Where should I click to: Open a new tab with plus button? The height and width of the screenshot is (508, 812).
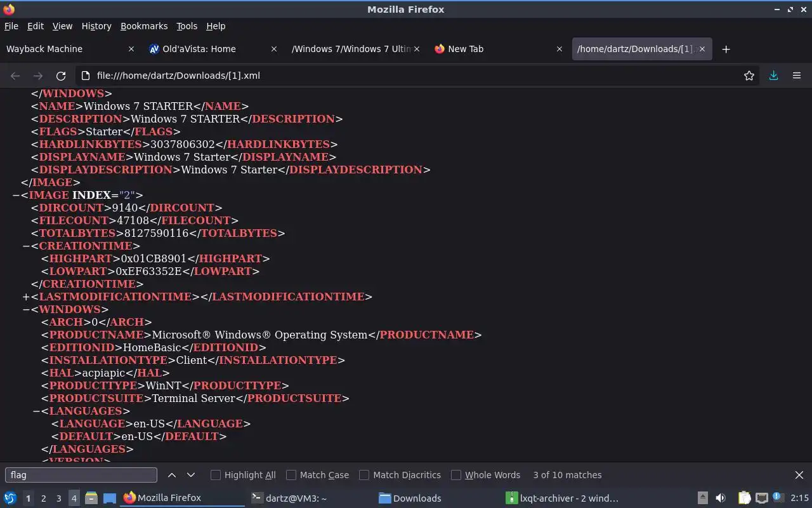pyautogui.click(x=726, y=49)
